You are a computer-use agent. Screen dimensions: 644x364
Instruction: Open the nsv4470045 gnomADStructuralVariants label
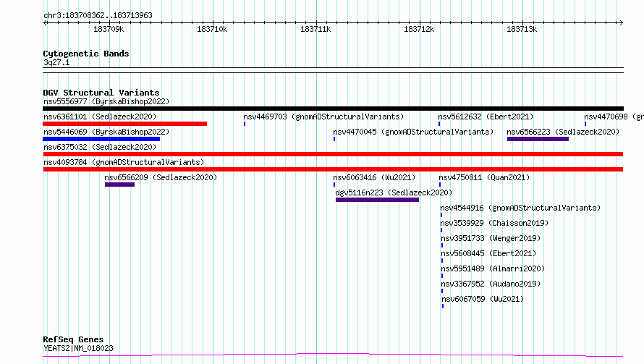413,132
